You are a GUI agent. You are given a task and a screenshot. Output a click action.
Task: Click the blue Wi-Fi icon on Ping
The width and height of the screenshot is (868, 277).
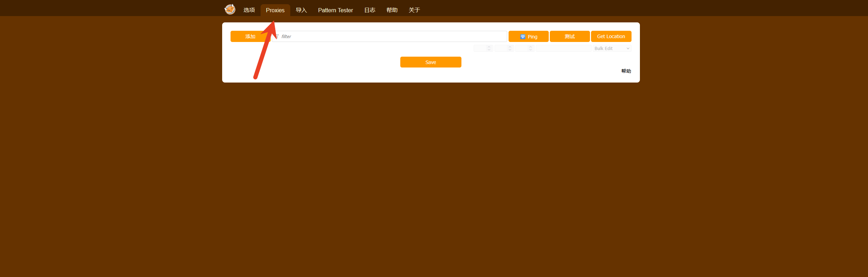click(523, 37)
